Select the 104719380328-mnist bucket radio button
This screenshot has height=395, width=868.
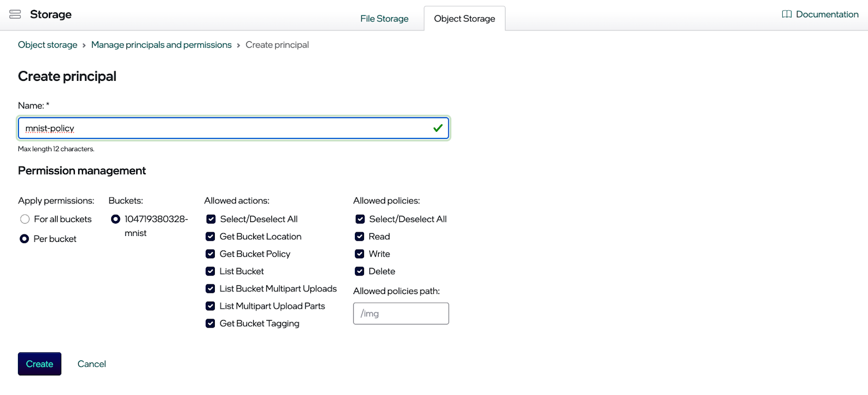[x=116, y=219]
